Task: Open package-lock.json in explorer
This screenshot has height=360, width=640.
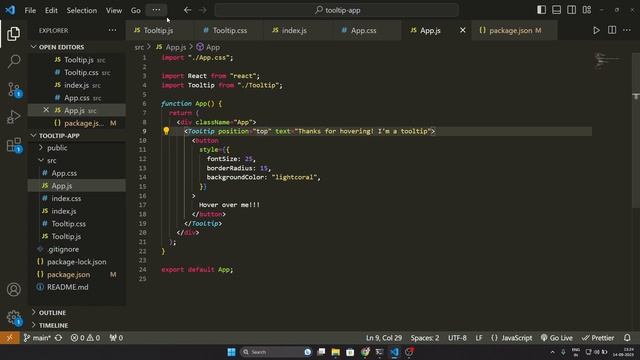Action: (x=77, y=262)
